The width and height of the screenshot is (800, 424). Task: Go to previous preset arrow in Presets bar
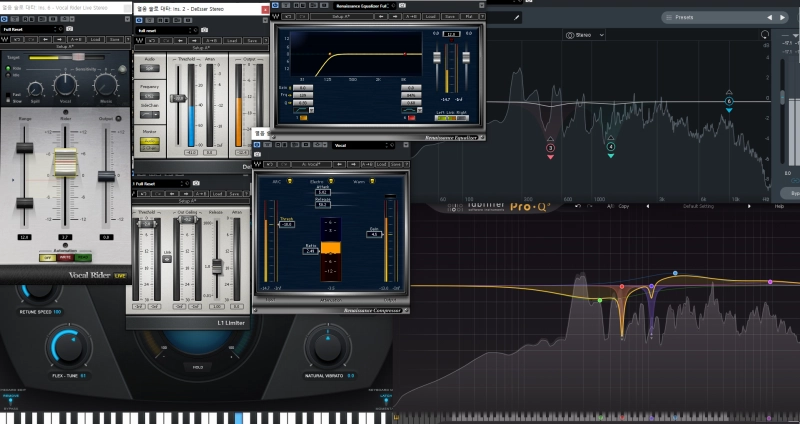pos(769,17)
